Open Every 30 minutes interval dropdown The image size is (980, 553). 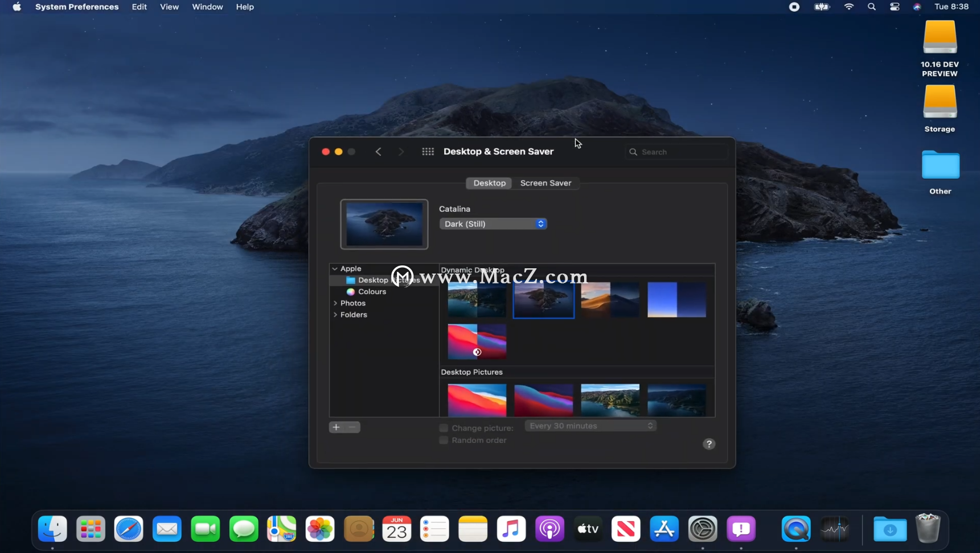590,426
